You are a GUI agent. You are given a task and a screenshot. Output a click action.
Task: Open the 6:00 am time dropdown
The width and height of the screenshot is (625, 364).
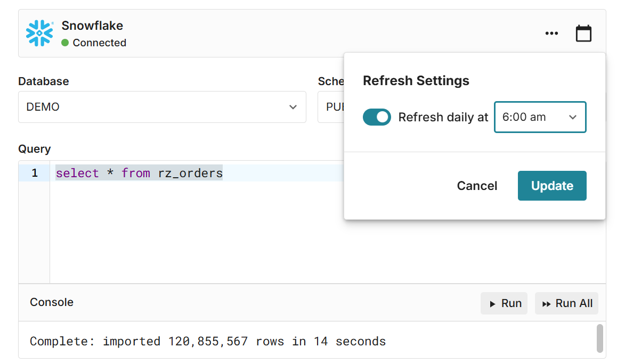[540, 117]
